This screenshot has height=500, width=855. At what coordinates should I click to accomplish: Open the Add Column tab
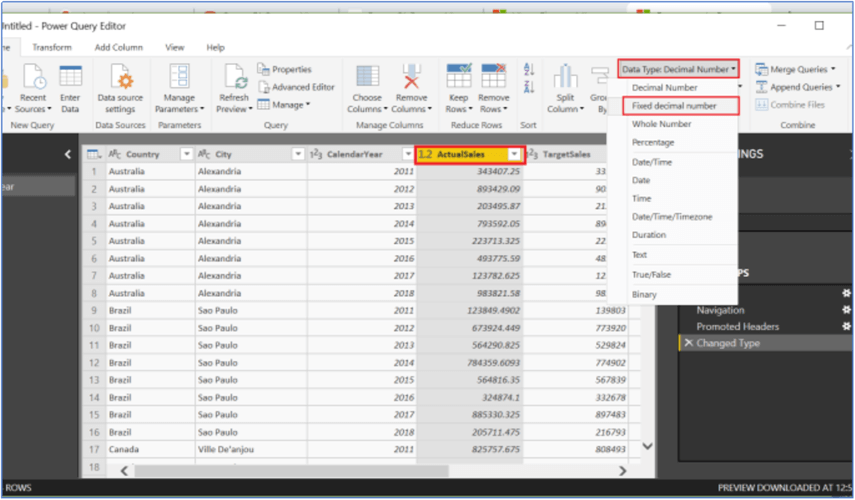[x=118, y=47]
